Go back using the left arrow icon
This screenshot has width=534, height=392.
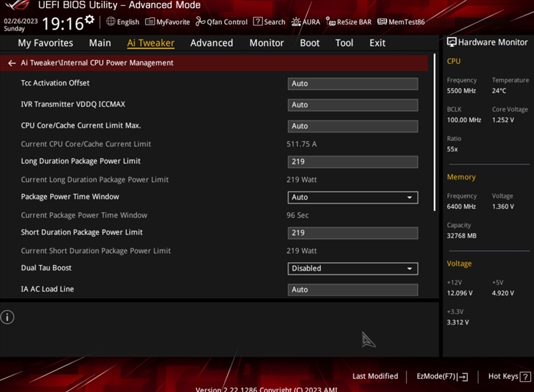click(12, 63)
